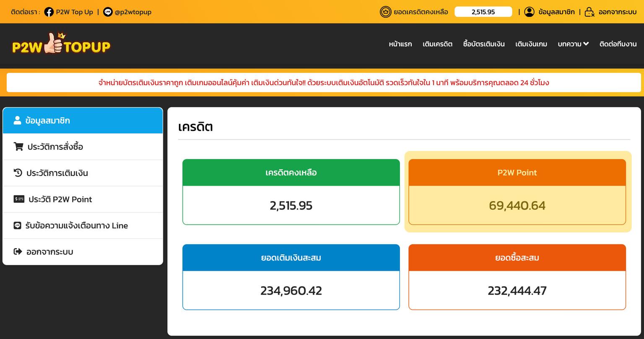Click the crown coin icon by credit balance

click(x=385, y=12)
